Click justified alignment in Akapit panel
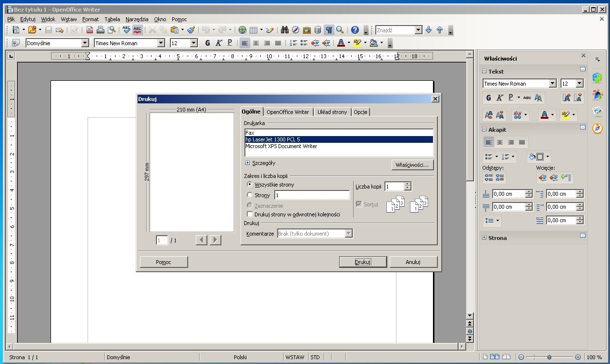 522,142
